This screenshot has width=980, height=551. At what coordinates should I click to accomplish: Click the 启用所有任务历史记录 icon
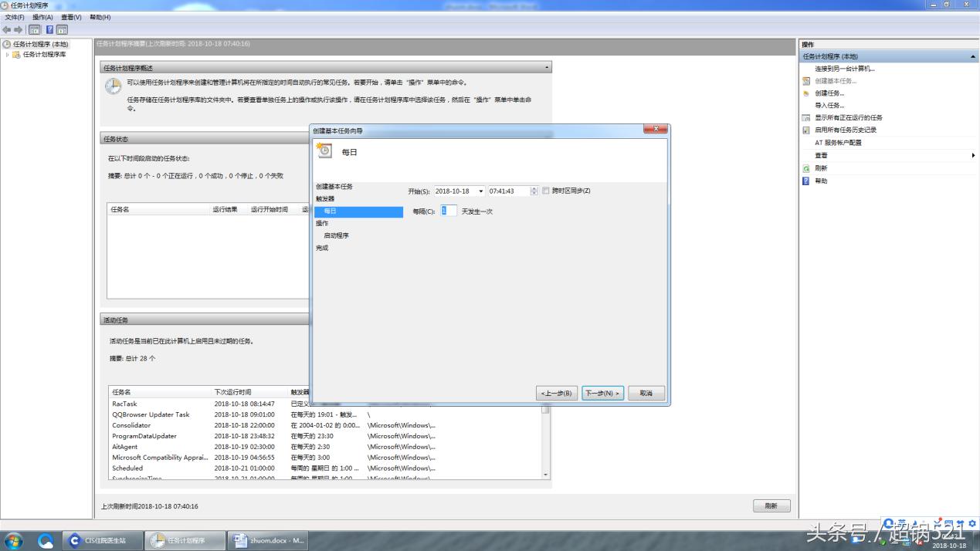coord(806,130)
